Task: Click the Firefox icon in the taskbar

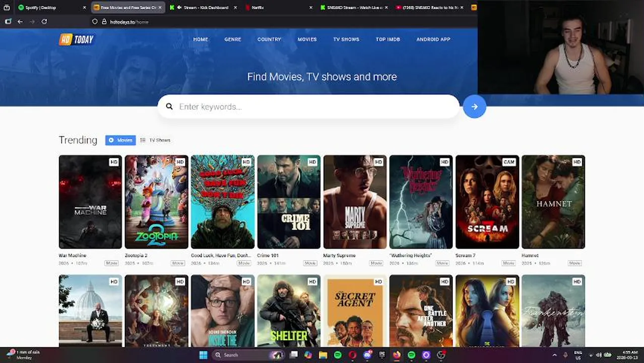Action: pos(397,355)
